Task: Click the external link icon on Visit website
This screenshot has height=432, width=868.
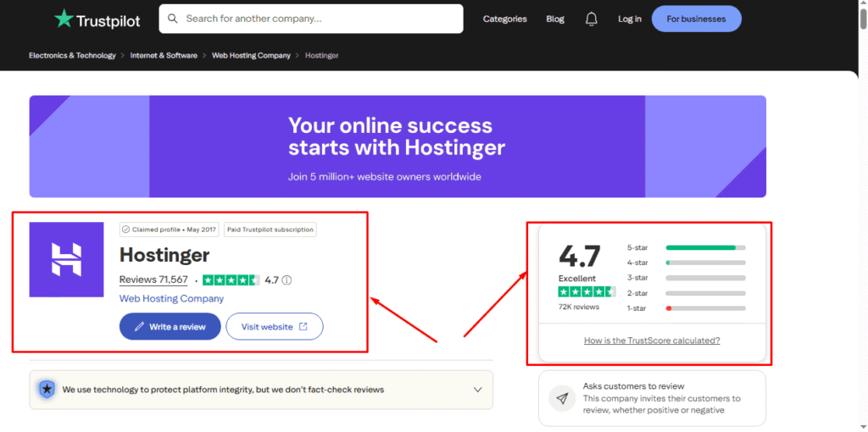Action: click(x=303, y=326)
